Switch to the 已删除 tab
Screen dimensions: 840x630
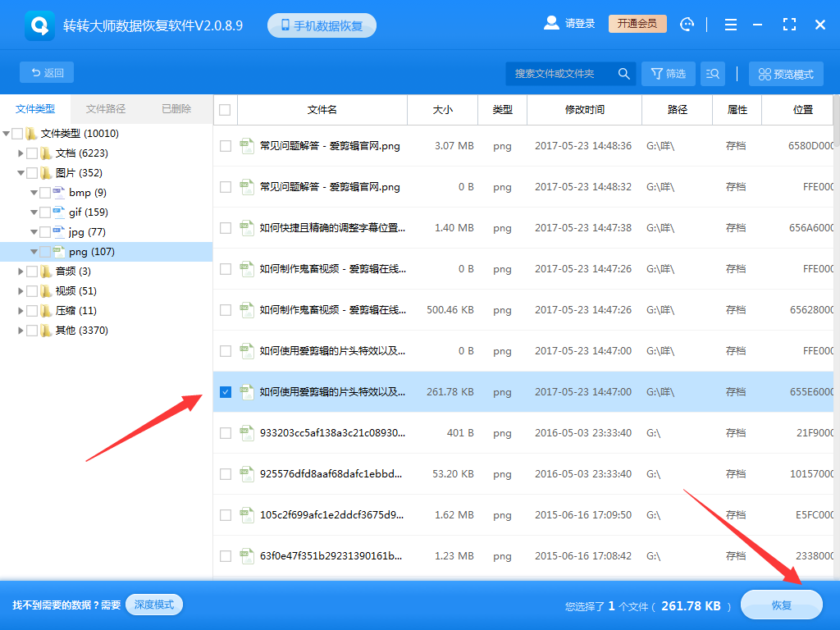tap(177, 109)
